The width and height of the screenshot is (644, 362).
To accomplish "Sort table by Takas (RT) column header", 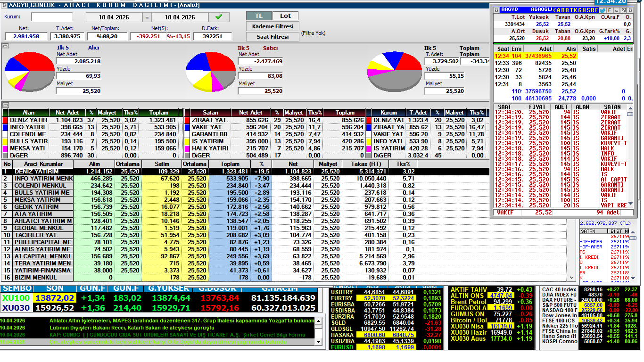I will [x=365, y=164].
